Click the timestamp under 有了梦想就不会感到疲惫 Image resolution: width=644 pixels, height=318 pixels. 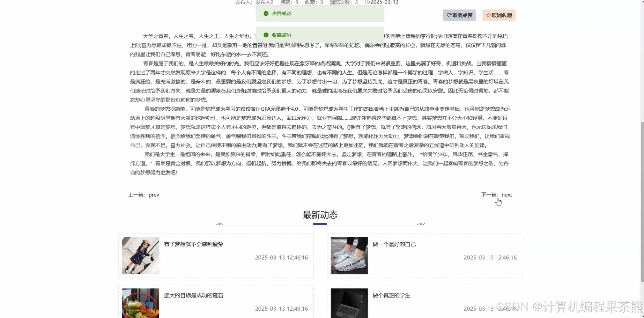coord(281,258)
